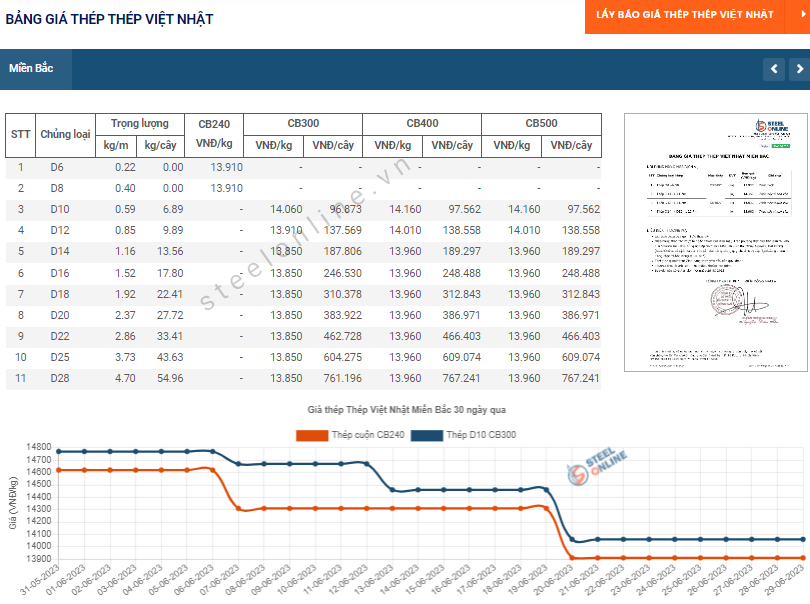Image resolution: width=810 pixels, height=604 pixels.
Task: Click CB240 price 13.910 in D6 row
Action: pos(226,167)
